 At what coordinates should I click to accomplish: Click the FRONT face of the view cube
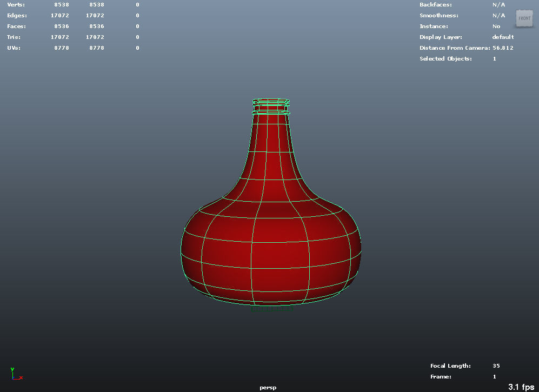tap(524, 18)
